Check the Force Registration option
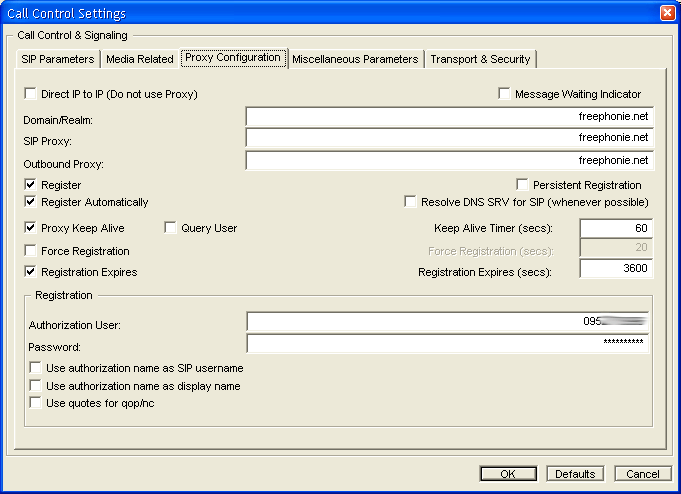 (31, 251)
